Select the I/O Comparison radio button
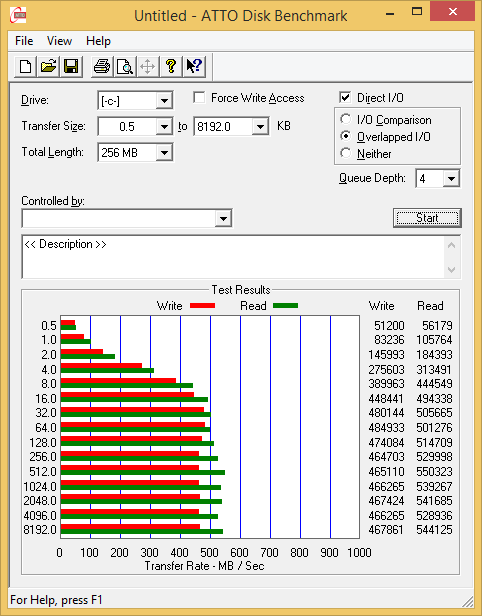This screenshot has width=482, height=616. tap(346, 119)
